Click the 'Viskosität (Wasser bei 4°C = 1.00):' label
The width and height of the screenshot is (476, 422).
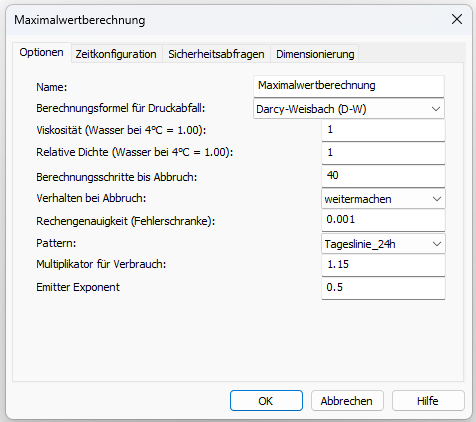tap(121, 130)
